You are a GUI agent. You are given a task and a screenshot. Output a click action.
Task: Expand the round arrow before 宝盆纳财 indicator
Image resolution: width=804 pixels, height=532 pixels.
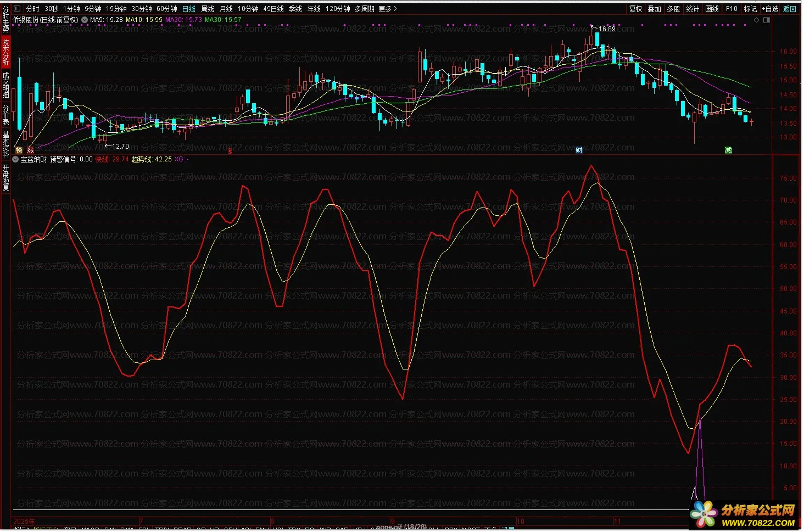point(15,159)
